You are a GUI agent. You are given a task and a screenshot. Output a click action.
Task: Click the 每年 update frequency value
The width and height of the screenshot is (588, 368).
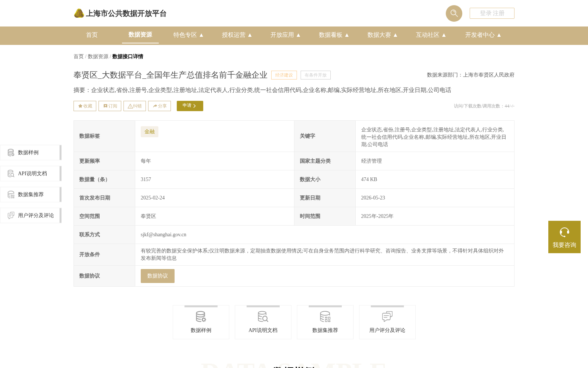click(x=146, y=161)
